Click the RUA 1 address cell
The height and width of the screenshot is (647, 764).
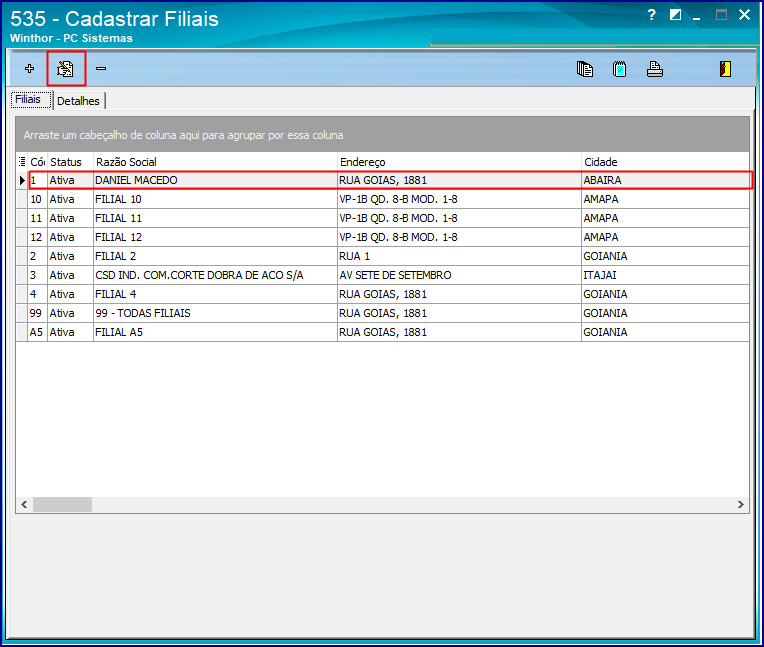click(459, 256)
